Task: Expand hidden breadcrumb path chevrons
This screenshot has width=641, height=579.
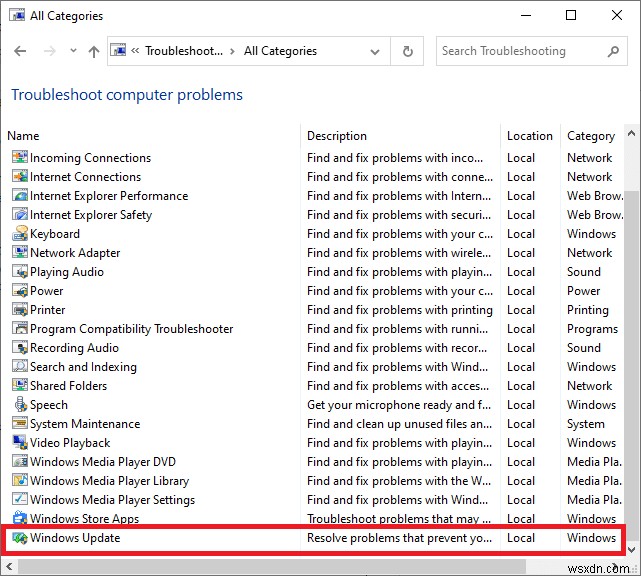Action: pos(135,51)
